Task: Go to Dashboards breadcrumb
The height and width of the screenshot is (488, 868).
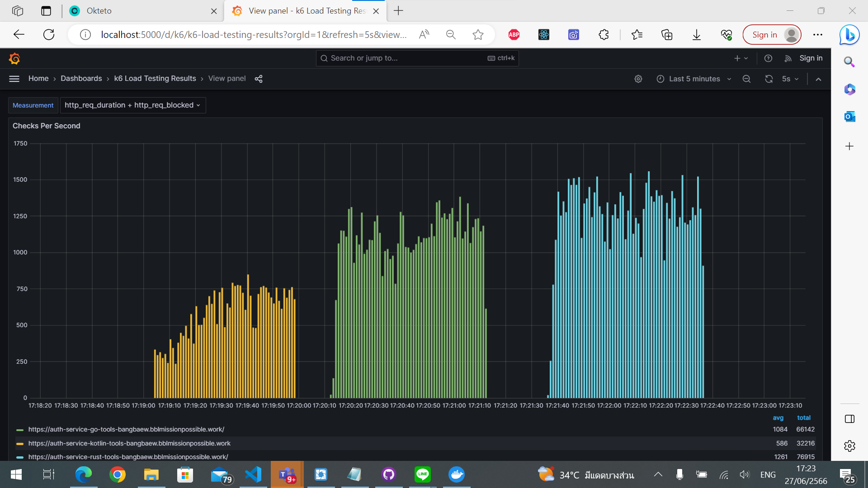Action: point(81,79)
